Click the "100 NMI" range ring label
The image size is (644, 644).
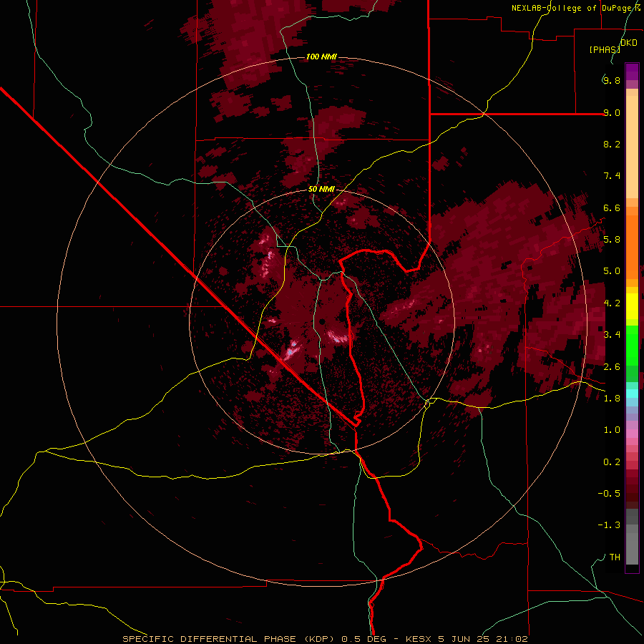tap(321, 57)
